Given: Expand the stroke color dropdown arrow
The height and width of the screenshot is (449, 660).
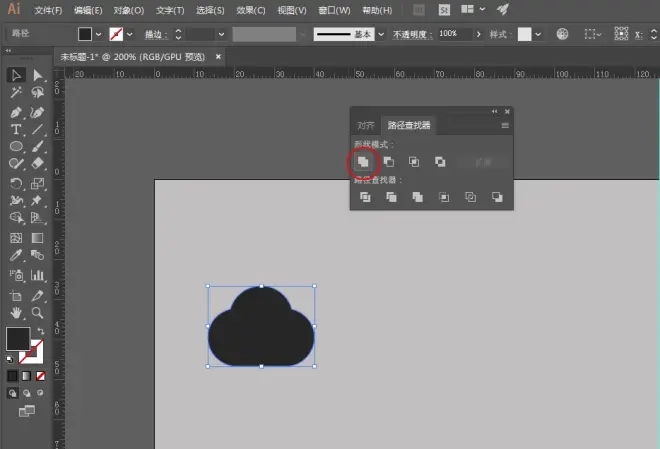Looking at the screenshot, I should tap(130, 35).
